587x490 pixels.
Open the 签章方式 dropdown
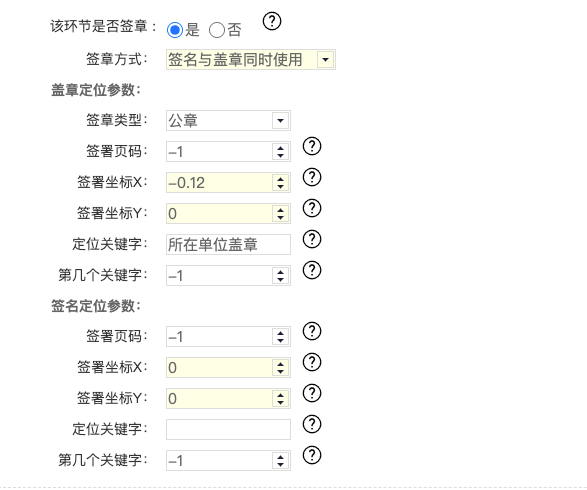pyautogui.click(x=251, y=60)
